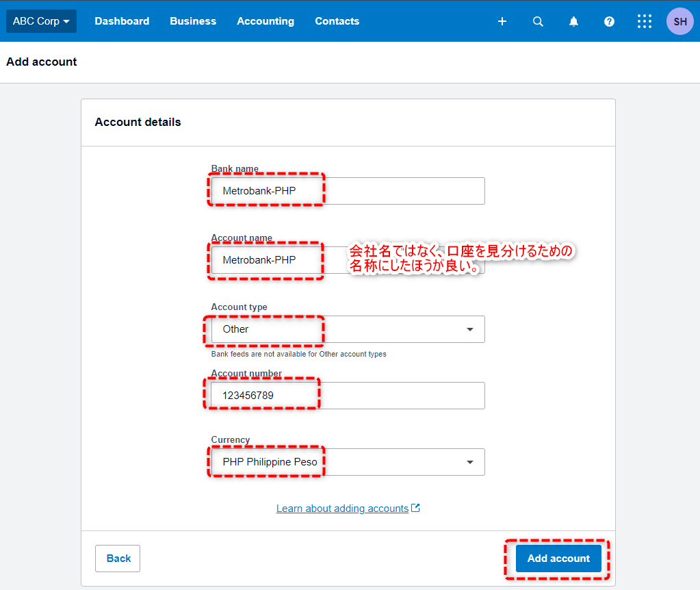Go to the Dashboard menu
The height and width of the screenshot is (590, 700).
coord(122,21)
